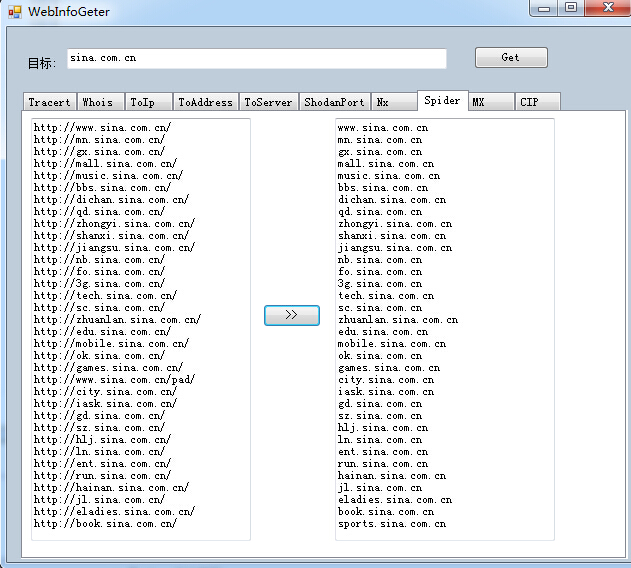Select domain tech.sina.com.cn in right list
The image size is (631, 568).
coord(386,296)
